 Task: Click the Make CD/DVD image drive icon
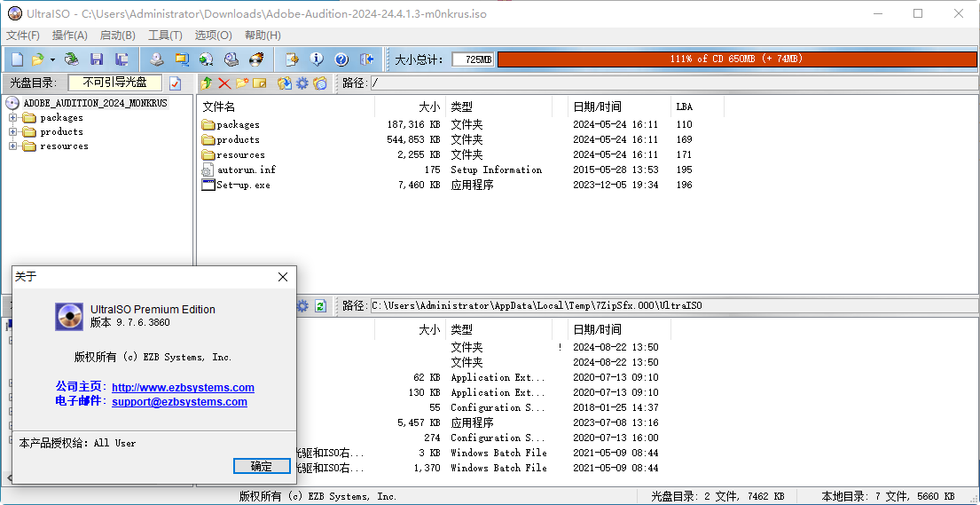pyautogui.click(x=157, y=59)
